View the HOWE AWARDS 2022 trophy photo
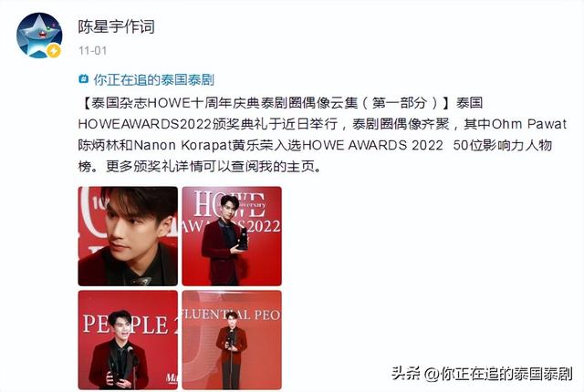 tap(232, 236)
